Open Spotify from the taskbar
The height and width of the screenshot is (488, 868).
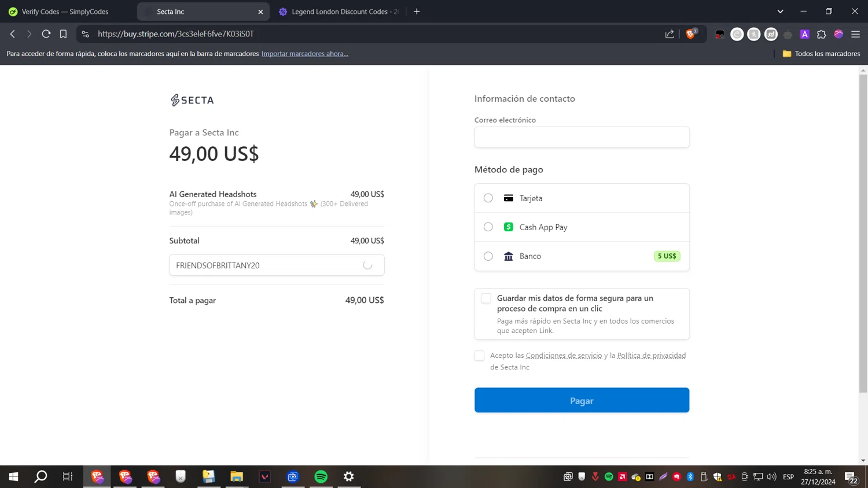321,476
